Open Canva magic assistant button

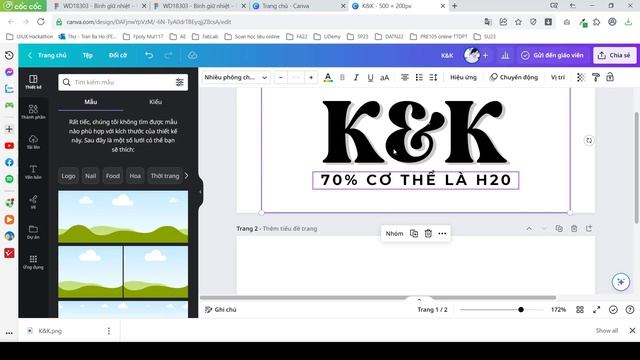[621, 282]
